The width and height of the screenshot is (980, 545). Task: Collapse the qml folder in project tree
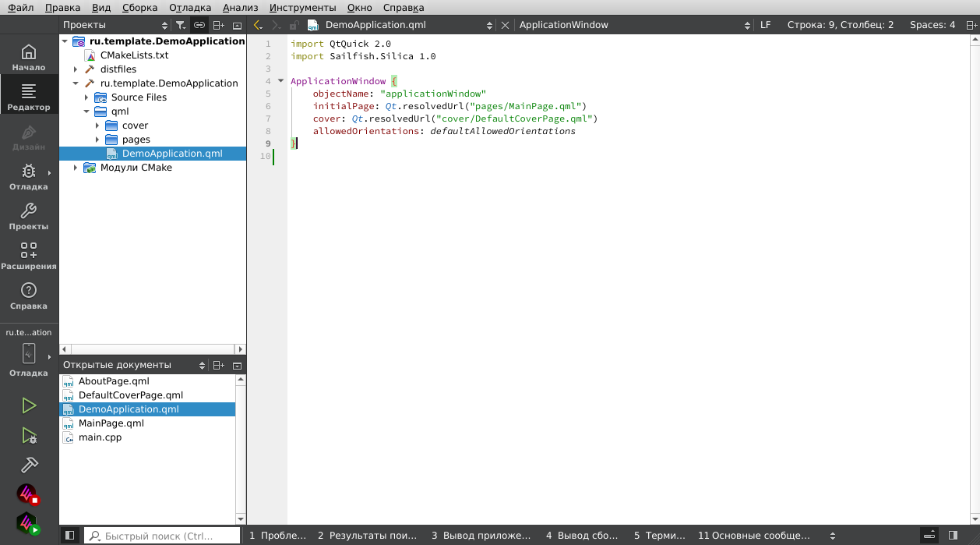pos(86,111)
